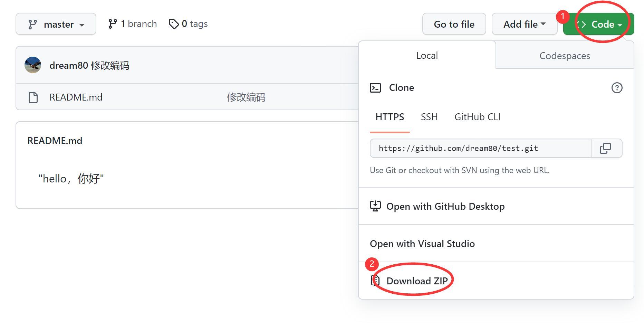Image resolution: width=644 pixels, height=331 pixels.
Task: Click the Go to file button
Action: [454, 24]
